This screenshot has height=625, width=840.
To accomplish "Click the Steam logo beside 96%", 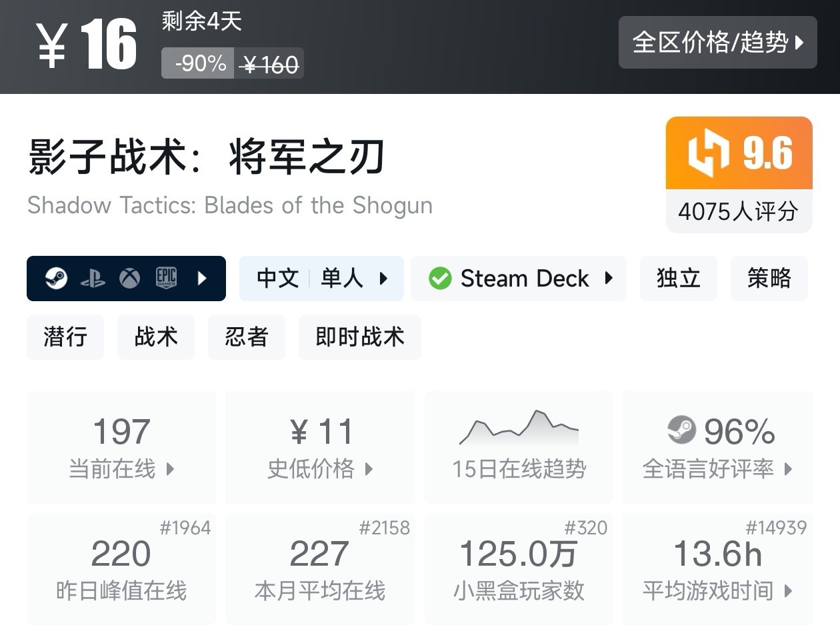I will pyautogui.click(x=681, y=430).
